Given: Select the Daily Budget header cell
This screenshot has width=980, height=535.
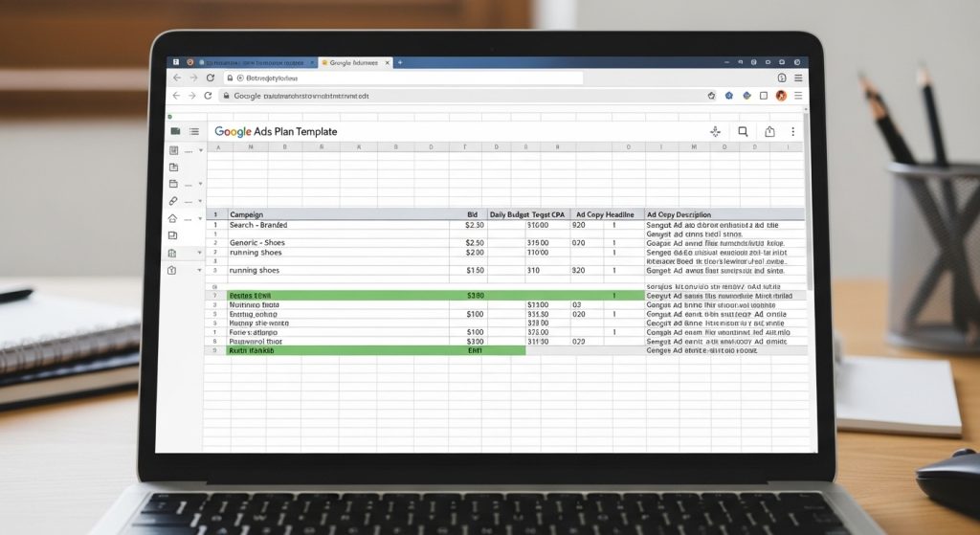Looking at the screenshot, I should point(509,214).
